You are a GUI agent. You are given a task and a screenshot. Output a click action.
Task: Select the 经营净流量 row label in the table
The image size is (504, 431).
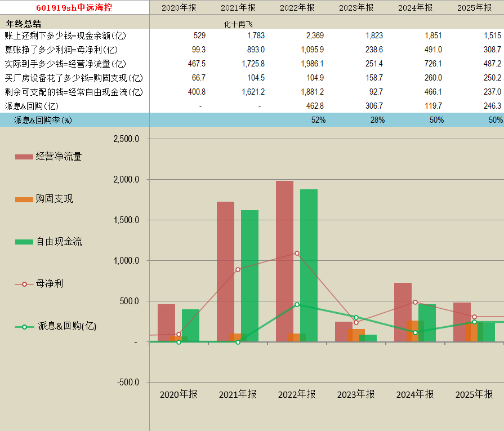pos(65,64)
